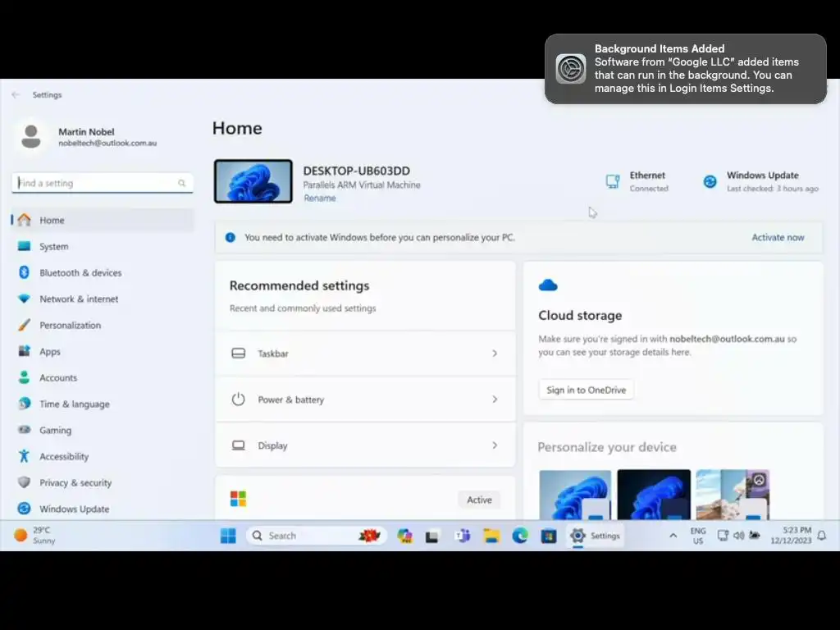840x630 pixels.
Task: Click the System Settings icon in notification
Action: (571, 69)
